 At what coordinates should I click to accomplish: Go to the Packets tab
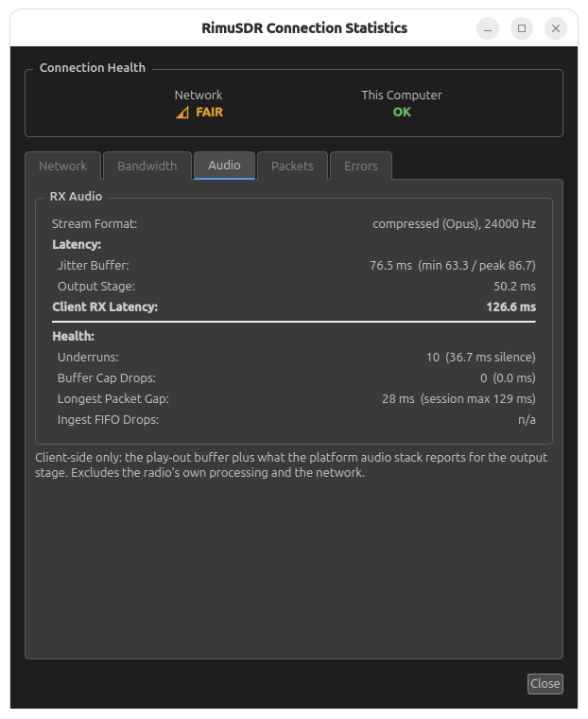[292, 166]
